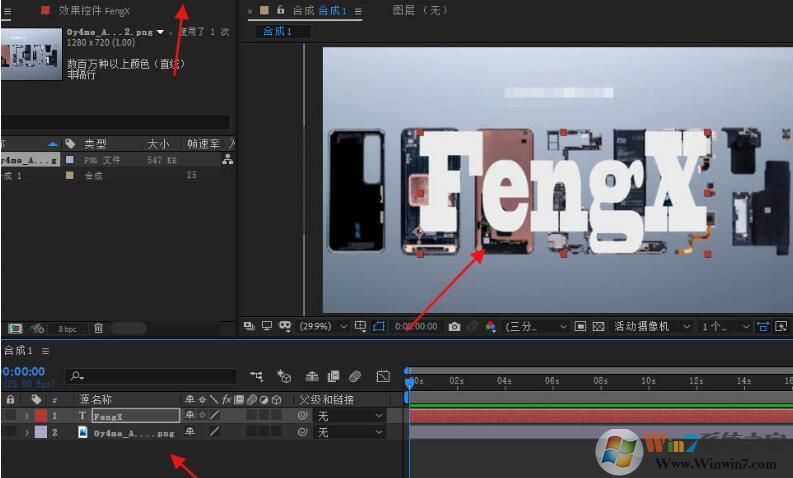Toggle mask and shape path visibility icon

(378, 326)
